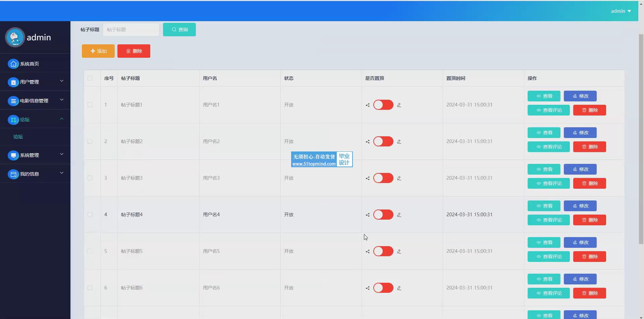Click 修改 button for 帖子标题5

580,242
